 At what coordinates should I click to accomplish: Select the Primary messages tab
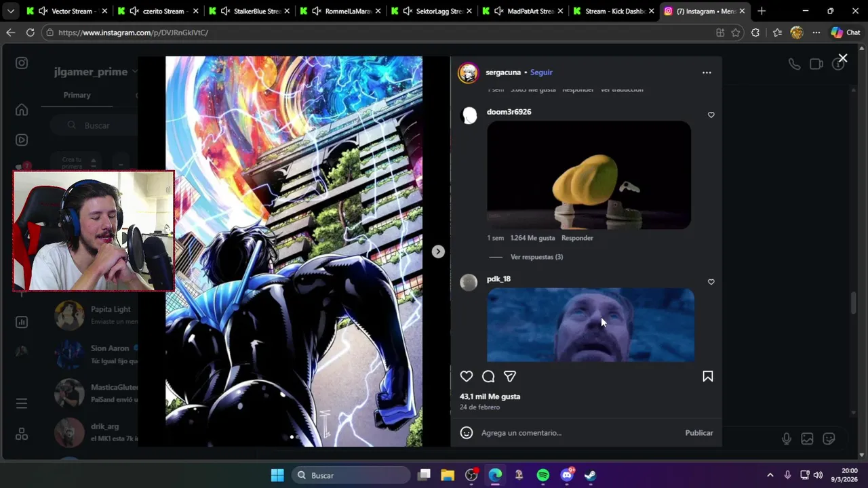click(77, 95)
